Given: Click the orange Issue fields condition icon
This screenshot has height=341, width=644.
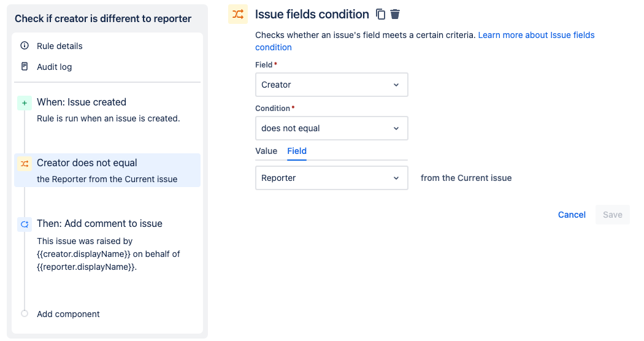Looking at the screenshot, I should (x=237, y=14).
